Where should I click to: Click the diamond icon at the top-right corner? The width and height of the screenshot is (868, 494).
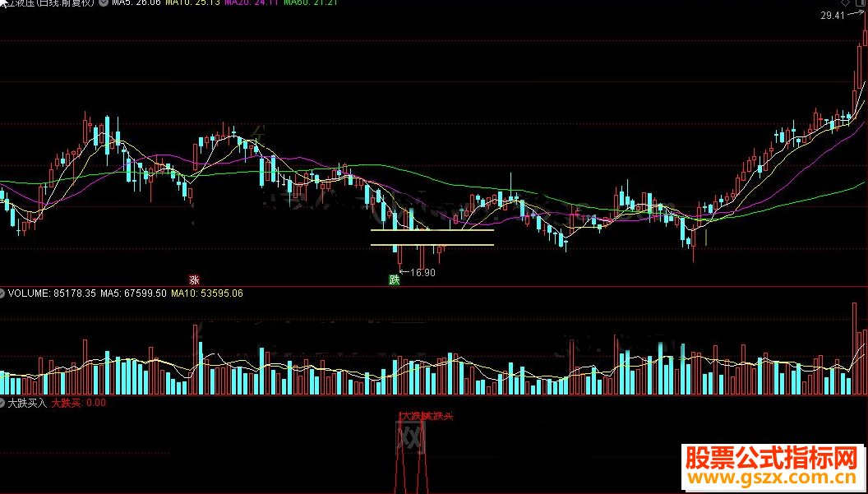845,2
